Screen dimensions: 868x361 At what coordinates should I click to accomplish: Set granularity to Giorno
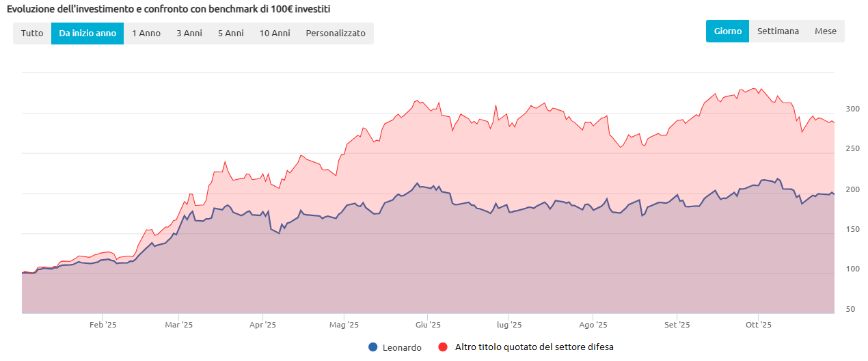point(727,31)
